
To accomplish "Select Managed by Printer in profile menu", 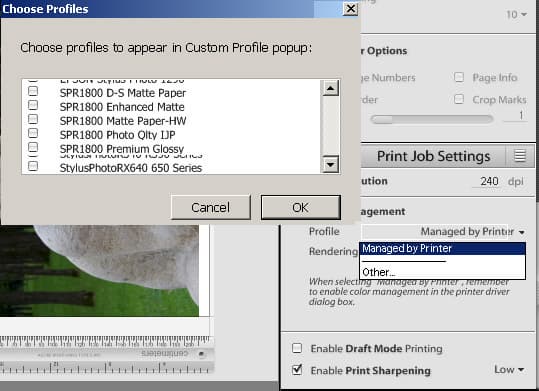I will tap(442, 248).
